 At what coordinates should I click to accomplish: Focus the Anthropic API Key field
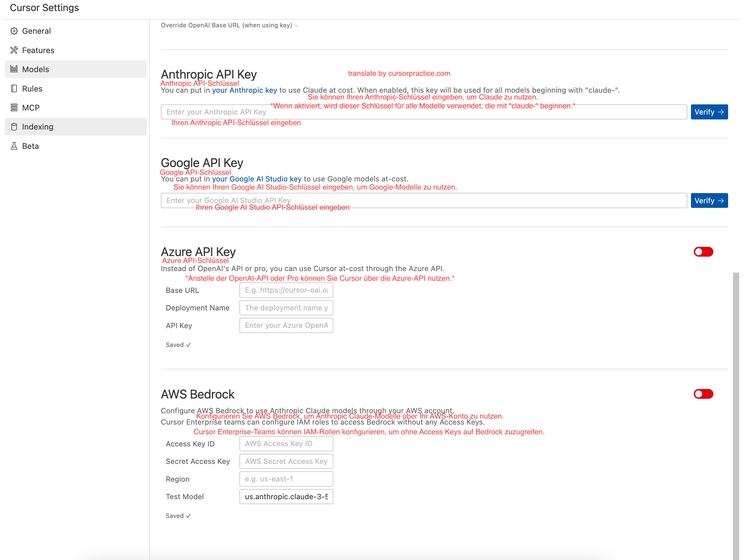point(424,112)
